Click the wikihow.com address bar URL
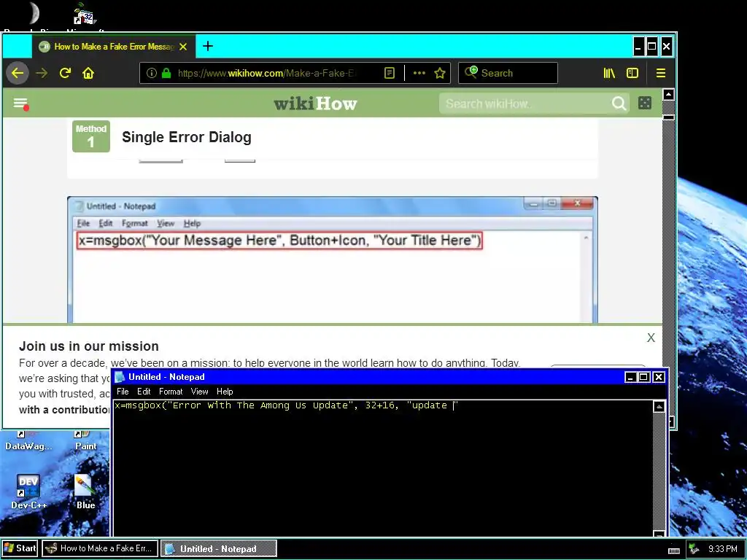This screenshot has width=747, height=560. pos(266,74)
